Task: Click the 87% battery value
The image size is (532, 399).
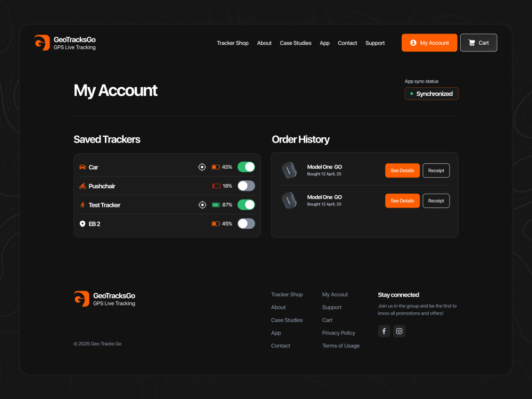Action: tap(227, 205)
